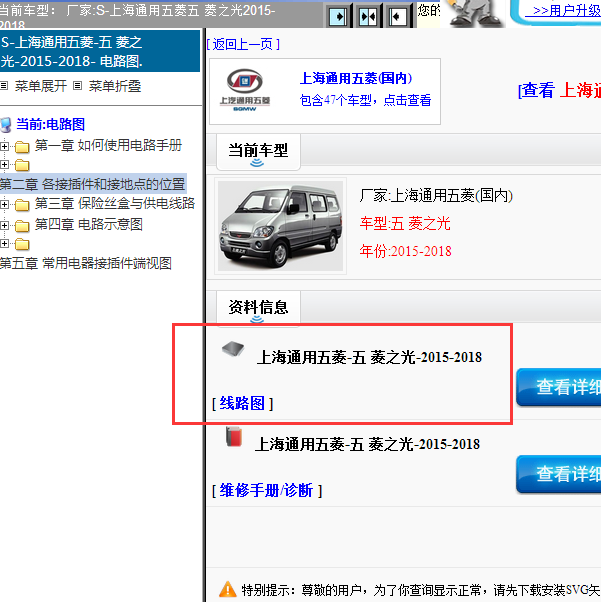The image size is (601, 602).
Task: Click the mascot figure image at top
Action: 476,13
